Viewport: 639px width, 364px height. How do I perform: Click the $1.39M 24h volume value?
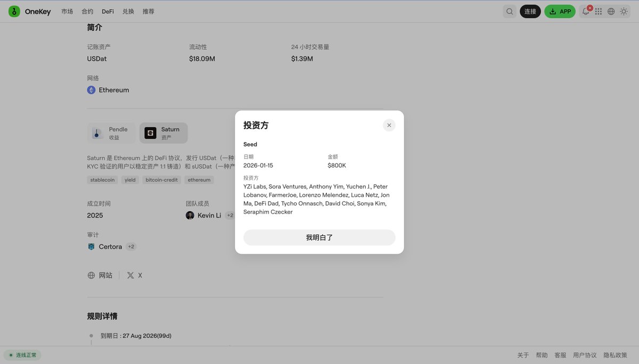(x=302, y=59)
